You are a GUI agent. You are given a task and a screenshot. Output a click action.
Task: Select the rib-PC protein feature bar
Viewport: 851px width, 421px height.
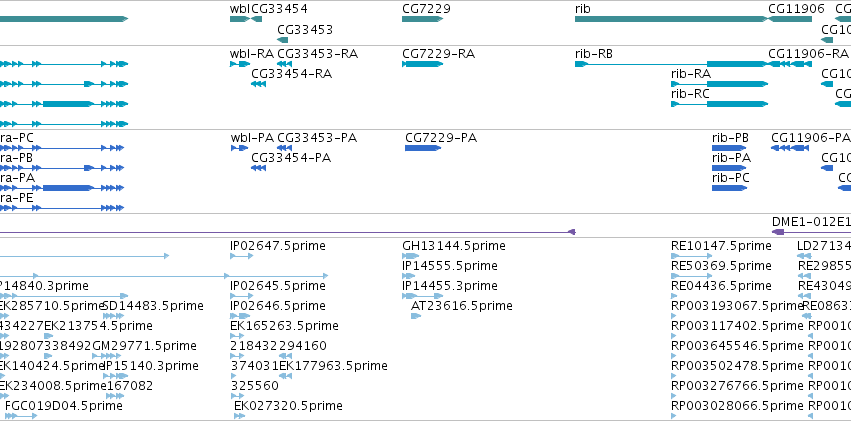pyautogui.click(x=730, y=189)
